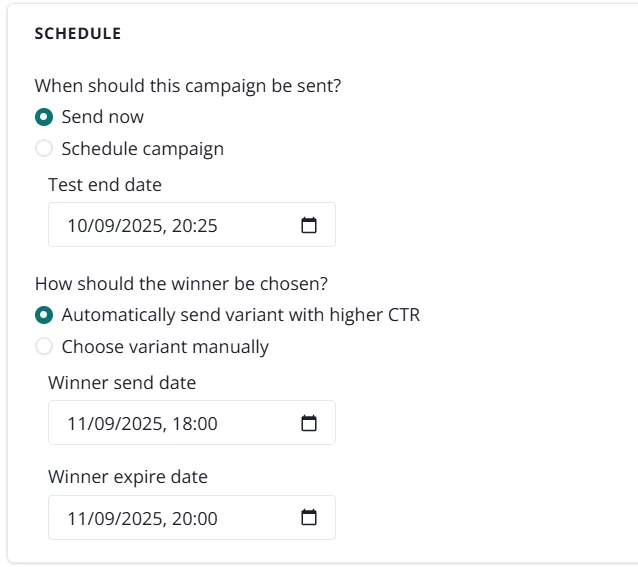Open calendar picker for Winner expire date
Viewport: 638px width, 567px height.
click(309, 518)
